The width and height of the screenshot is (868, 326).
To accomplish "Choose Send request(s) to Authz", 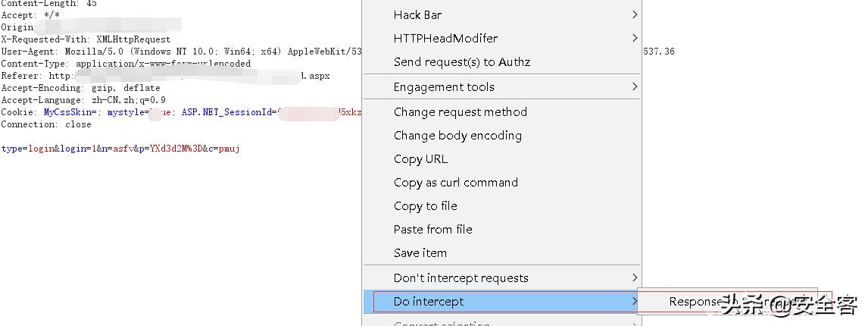I will [x=461, y=62].
